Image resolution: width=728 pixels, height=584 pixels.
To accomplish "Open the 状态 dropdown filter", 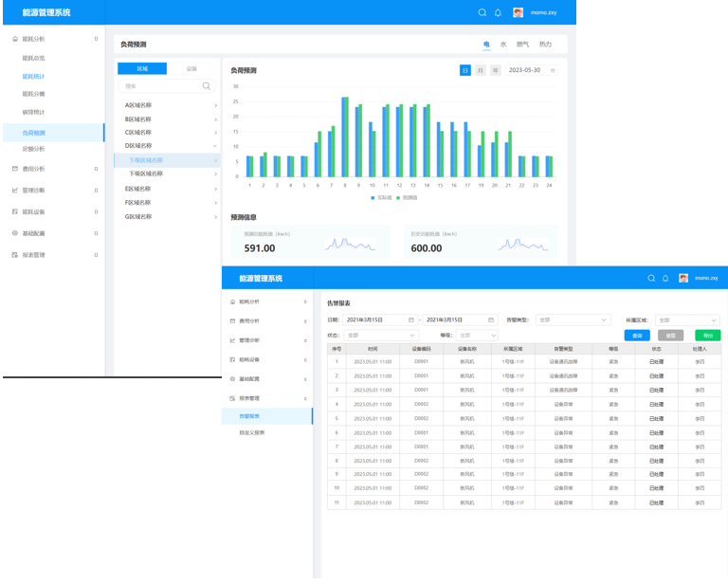I will (x=381, y=336).
